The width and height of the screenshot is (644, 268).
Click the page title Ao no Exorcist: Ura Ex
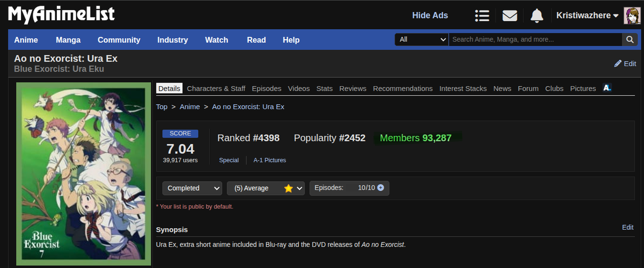[66, 58]
